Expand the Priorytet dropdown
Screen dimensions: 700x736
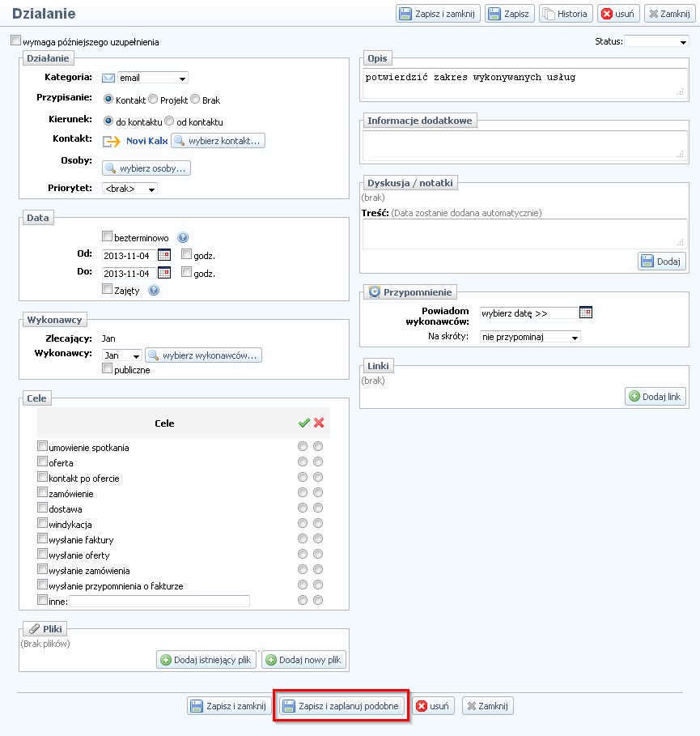coord(129,189)
